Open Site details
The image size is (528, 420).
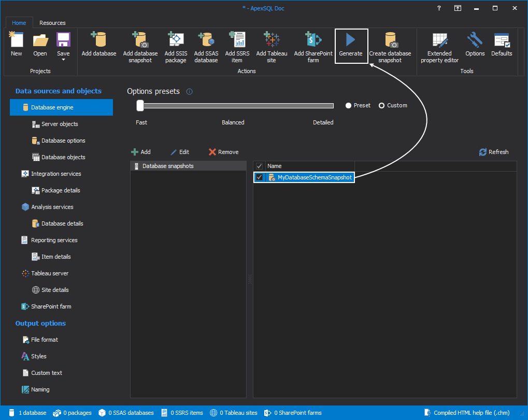[x=50, y=290]
